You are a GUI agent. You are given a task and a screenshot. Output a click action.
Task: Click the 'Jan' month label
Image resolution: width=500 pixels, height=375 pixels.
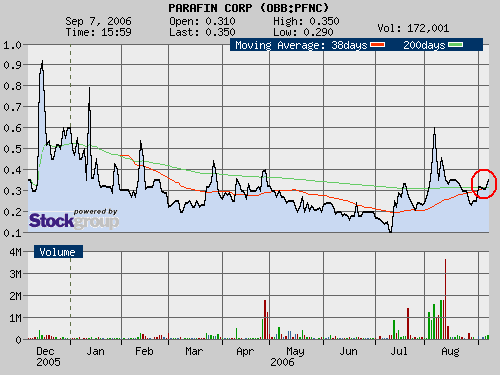pyautogui.click(x=95, y=351)
